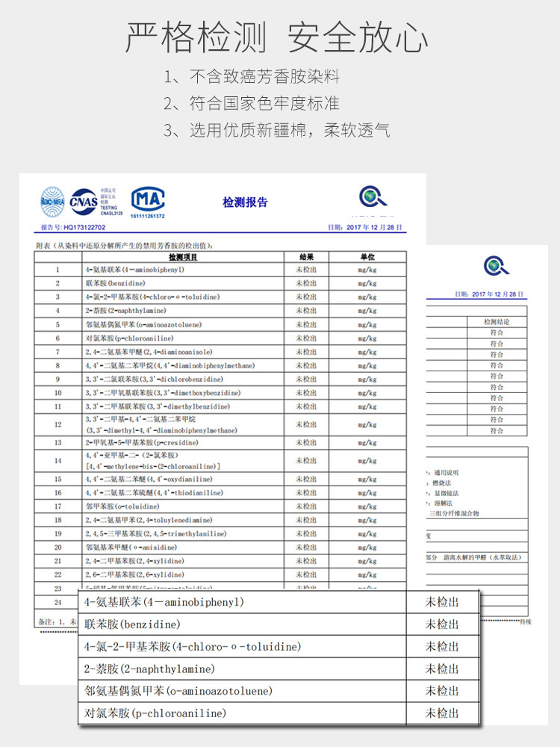Click 联苯胺 (benzidine) in the enlarged strip
Image resolution: width=560 pixels, height=747 pixels.
(x=132, y=624)
